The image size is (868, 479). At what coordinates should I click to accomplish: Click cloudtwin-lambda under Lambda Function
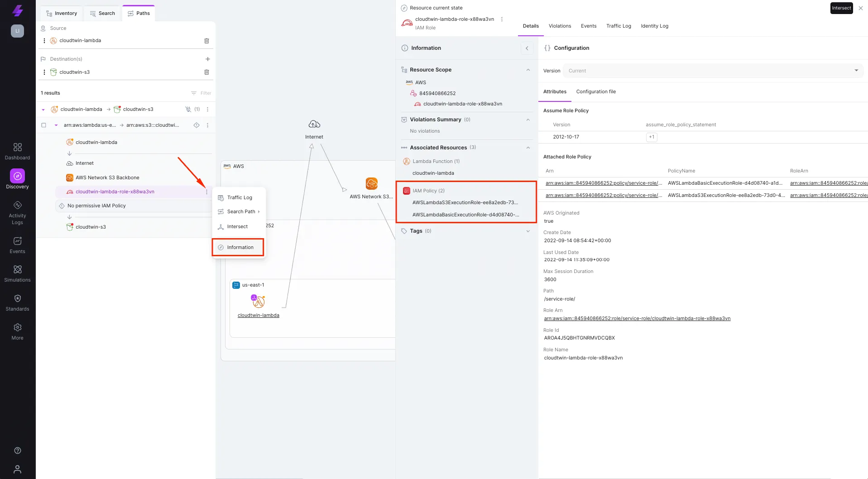coord(433,173)
